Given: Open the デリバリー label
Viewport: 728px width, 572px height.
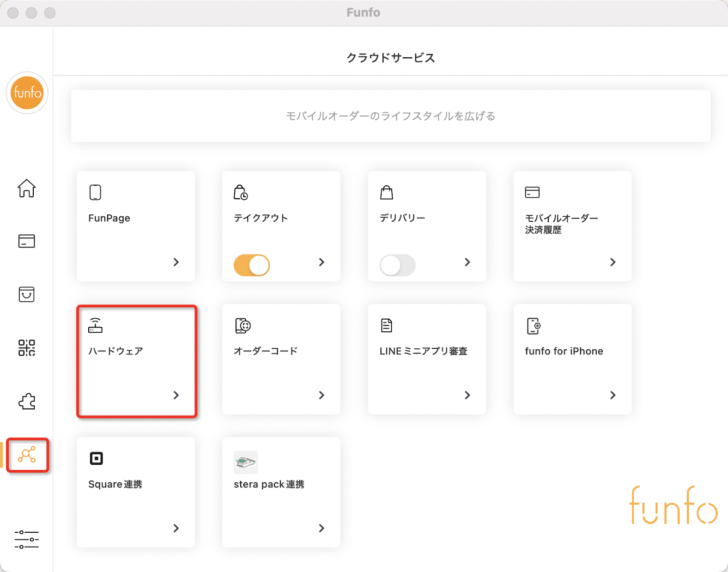Looking at the screenshot, I should click(402, 218).
